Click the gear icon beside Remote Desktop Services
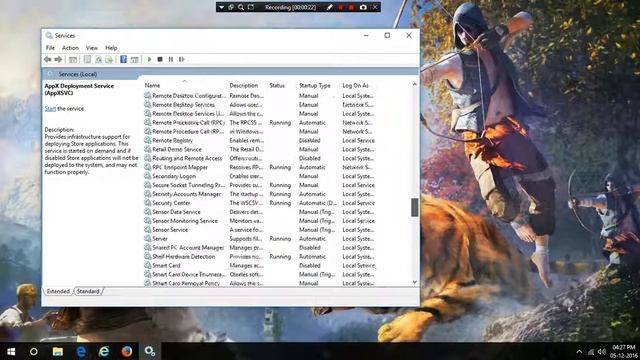This screenshot has height=360, width=640. [x=147, y=104]
